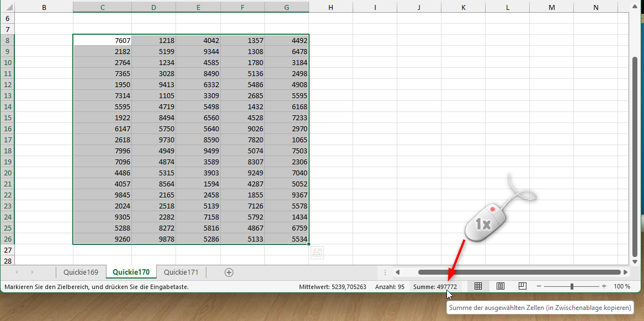This screenshot has width=644, height=321.
Task: Select cell containing 5199
Action: (x=153, y=51)
